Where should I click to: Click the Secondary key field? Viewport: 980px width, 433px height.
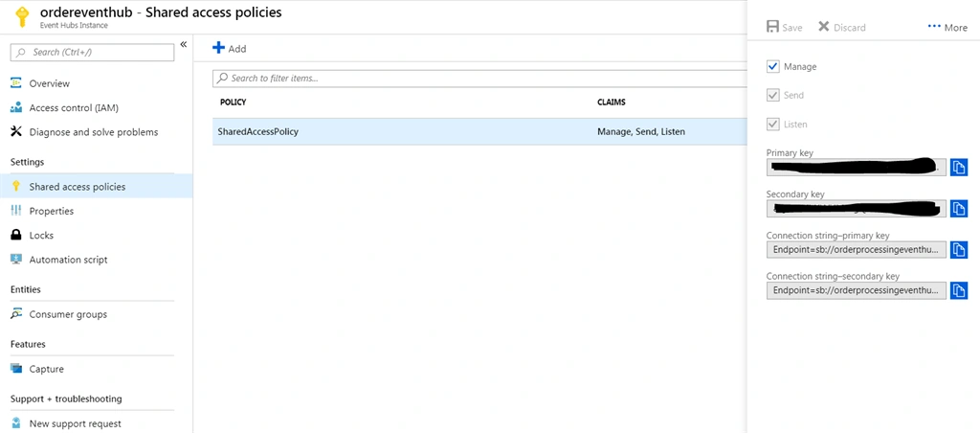coord(857,209)
